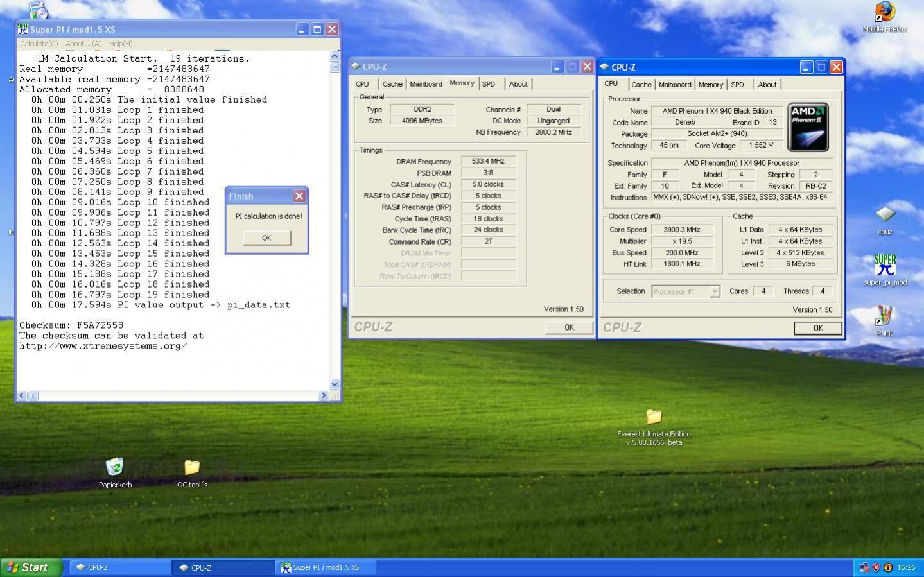The height and width of the screenshot is (577, 924).
Task: Close the Finish dialog
Action: 299,196
